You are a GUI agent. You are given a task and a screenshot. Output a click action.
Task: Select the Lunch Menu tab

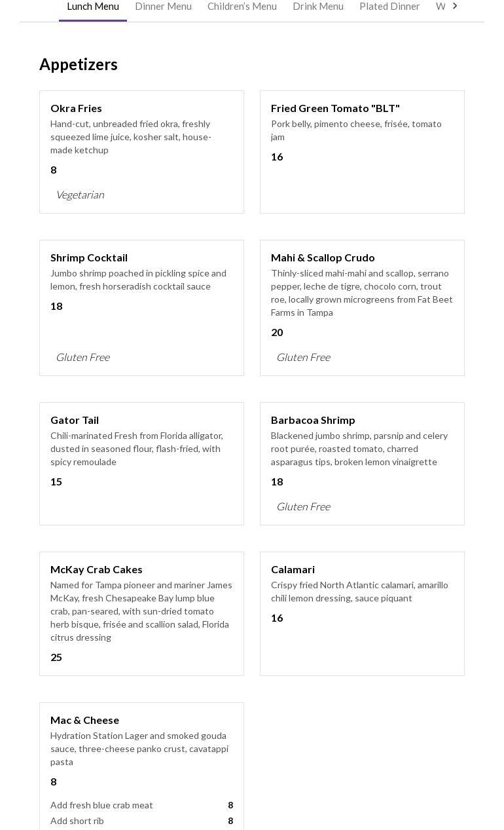click(x=93, y=7)
